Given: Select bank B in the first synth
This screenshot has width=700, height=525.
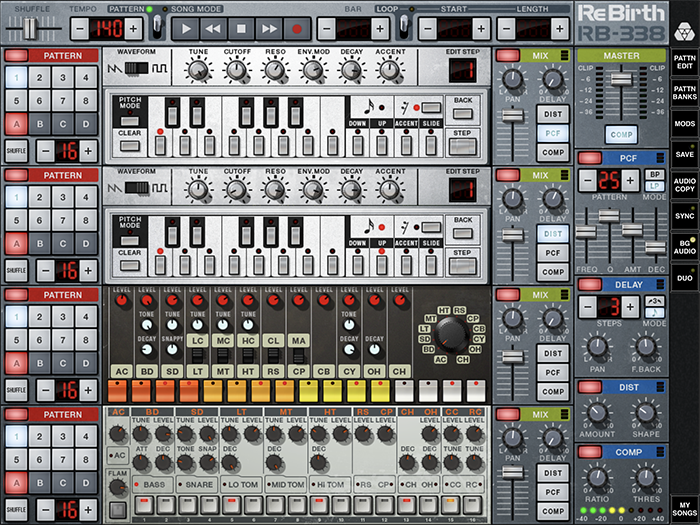Looking at the screenshot, I should pos(40,124).
